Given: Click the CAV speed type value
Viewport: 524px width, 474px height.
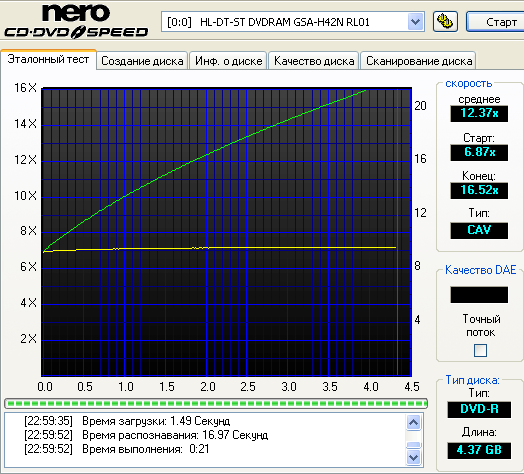Looking at the screenshot, I should pyautogui.click(x=479, y=230).
